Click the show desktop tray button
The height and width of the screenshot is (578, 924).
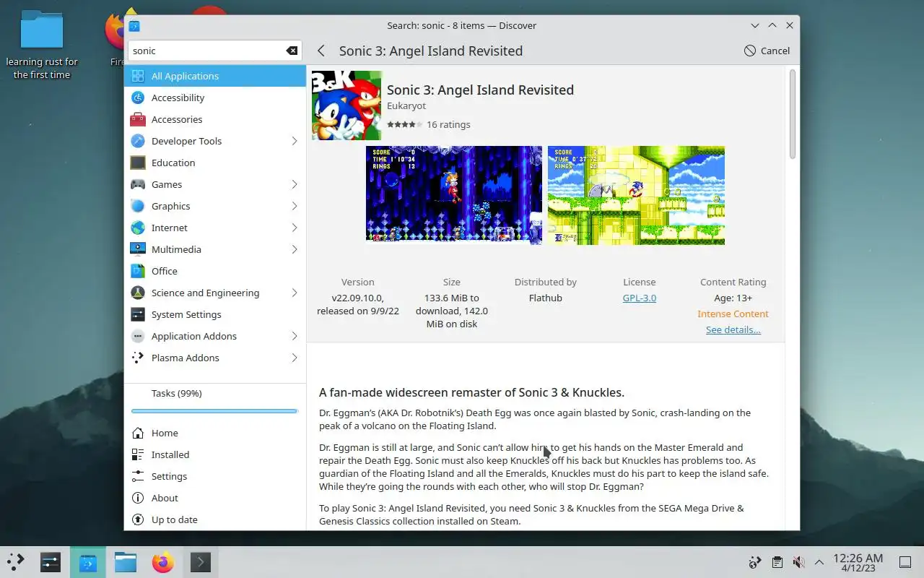click(905, 562)
